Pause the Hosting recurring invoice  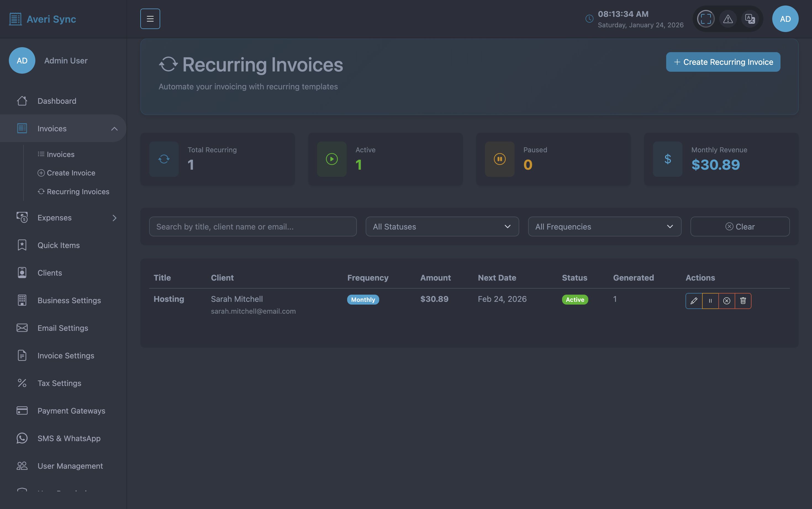coord(710,301)
